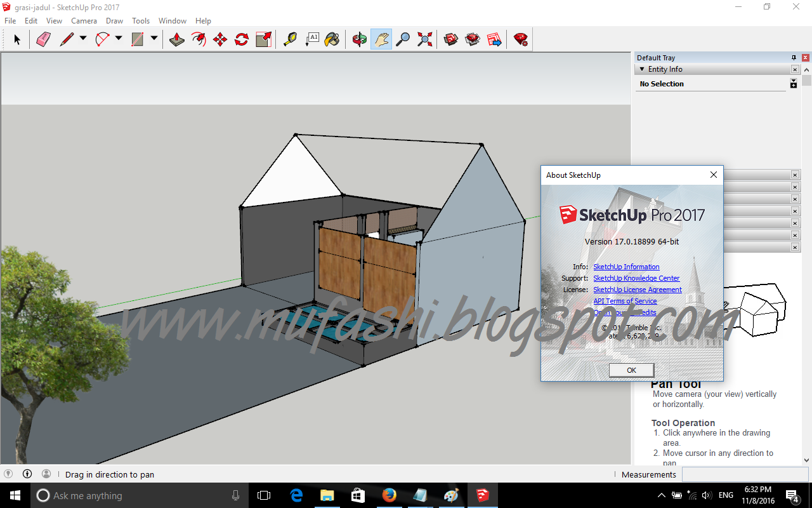Open Firefox from the taskbar
This screenshot has height=508, width=812.
390,495
